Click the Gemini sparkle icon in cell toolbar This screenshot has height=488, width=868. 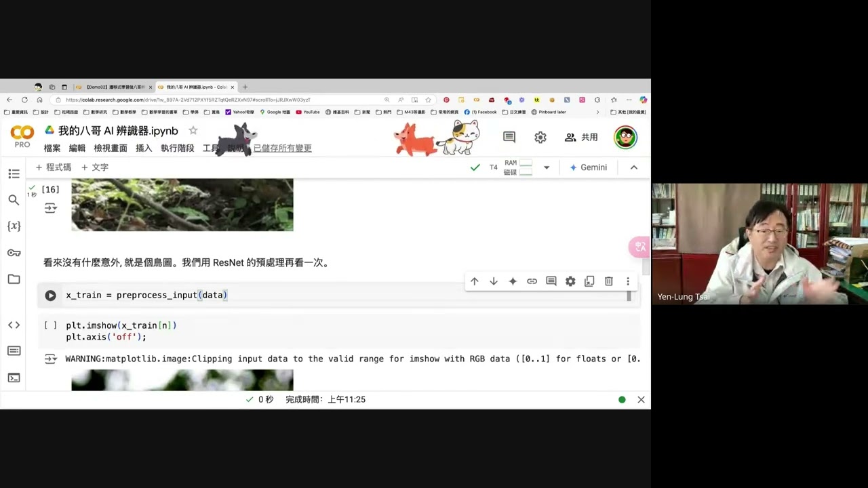(513, 281)
